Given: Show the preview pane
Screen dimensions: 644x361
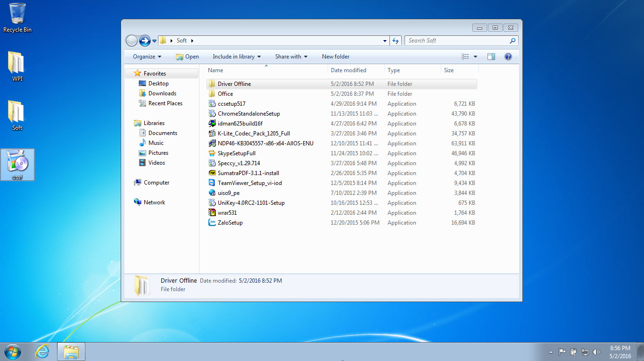Looking at the screenshot, I should point(491,56).
